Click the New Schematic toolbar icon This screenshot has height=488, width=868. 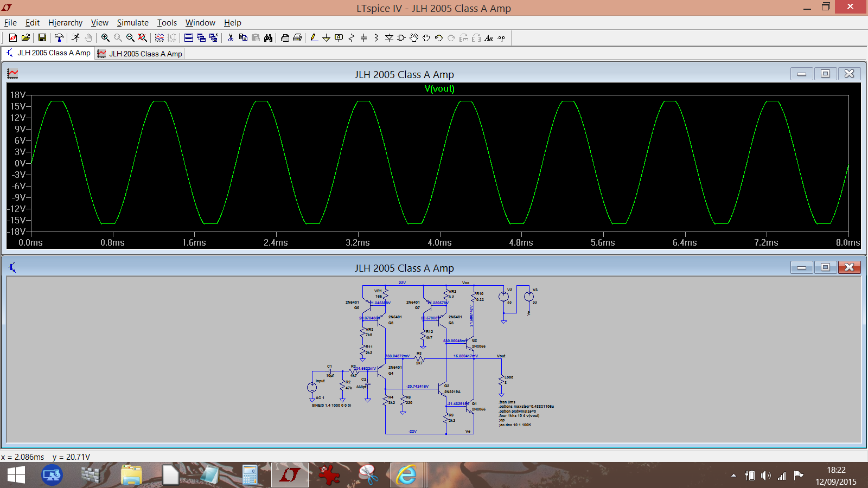pyautogui.click(x=13, y=37)
